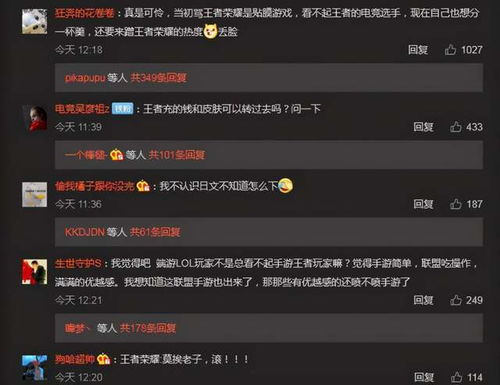Viewport: 500px width, 385px height.
Task: Like the comment with 187 likes
Action: [x=456, y=204]
